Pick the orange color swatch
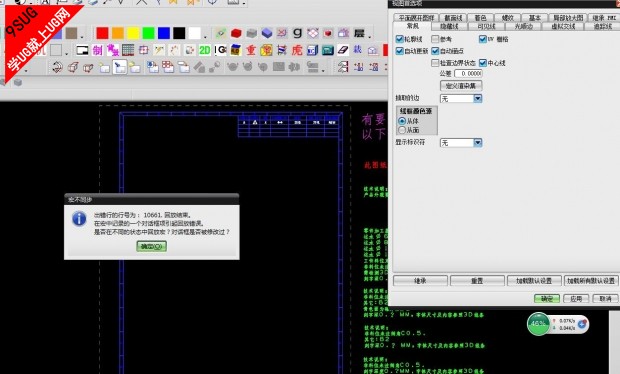Viewport: 620px width, 374px height. (117, 33)
